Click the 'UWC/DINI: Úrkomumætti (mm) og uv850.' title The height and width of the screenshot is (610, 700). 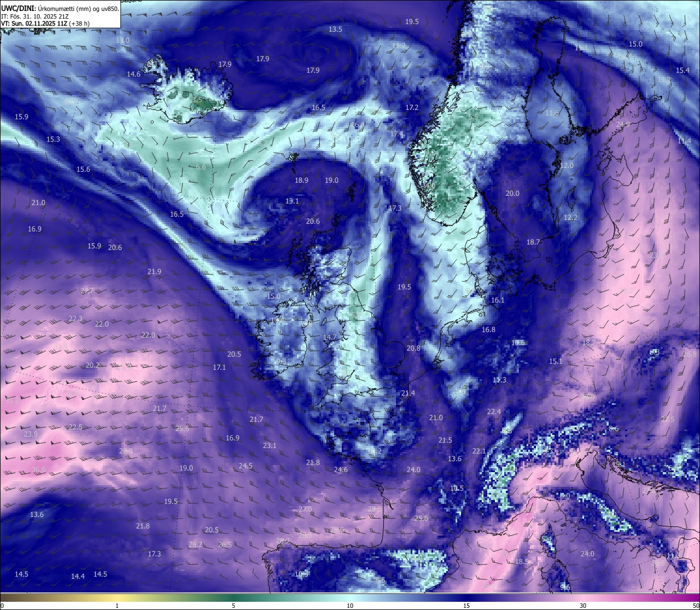(x=60, y=8)
